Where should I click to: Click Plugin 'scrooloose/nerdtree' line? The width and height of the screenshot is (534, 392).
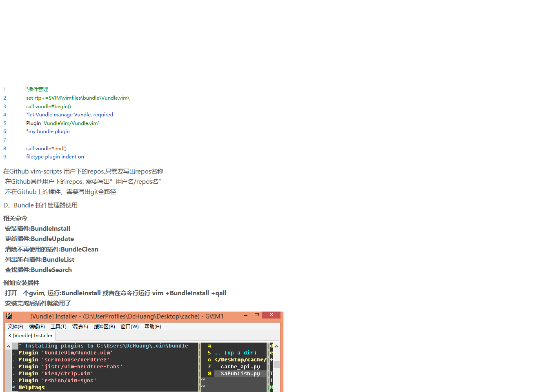[x=64, y=360]
